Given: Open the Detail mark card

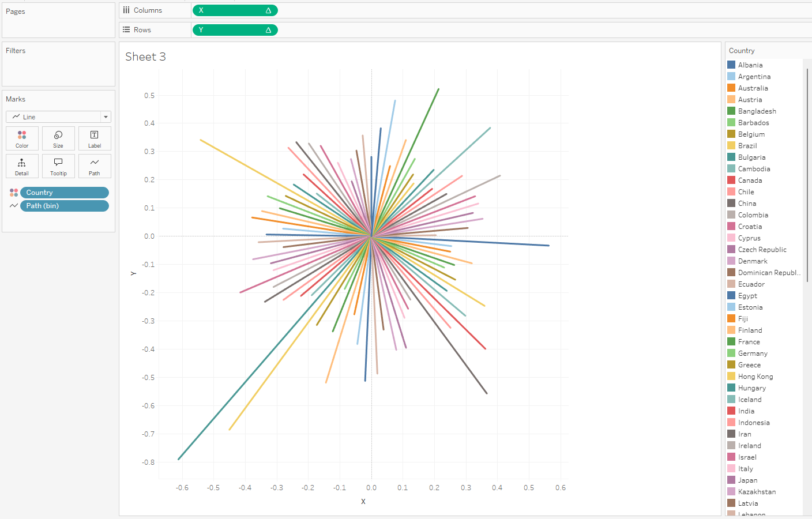Looking at the screenshot, I should pos(22,166).
